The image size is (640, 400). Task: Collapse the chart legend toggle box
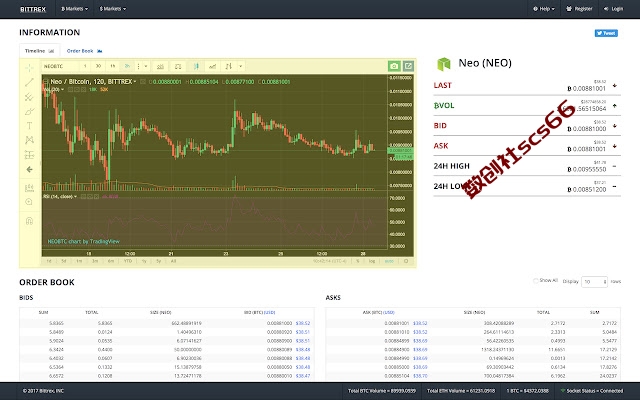click(x=46, y=82)
